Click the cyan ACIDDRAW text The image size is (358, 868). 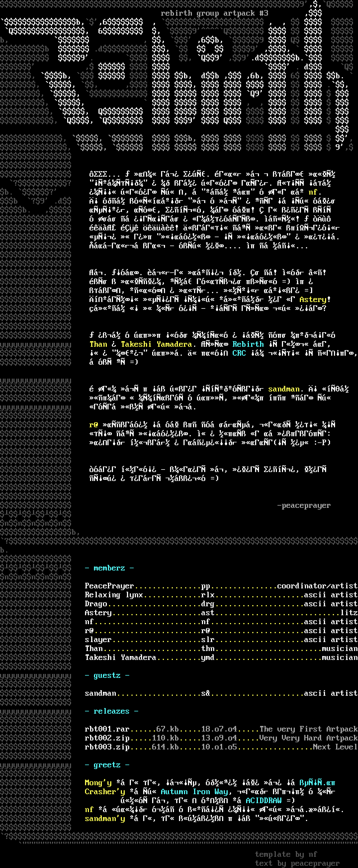(x=264, y=801)
